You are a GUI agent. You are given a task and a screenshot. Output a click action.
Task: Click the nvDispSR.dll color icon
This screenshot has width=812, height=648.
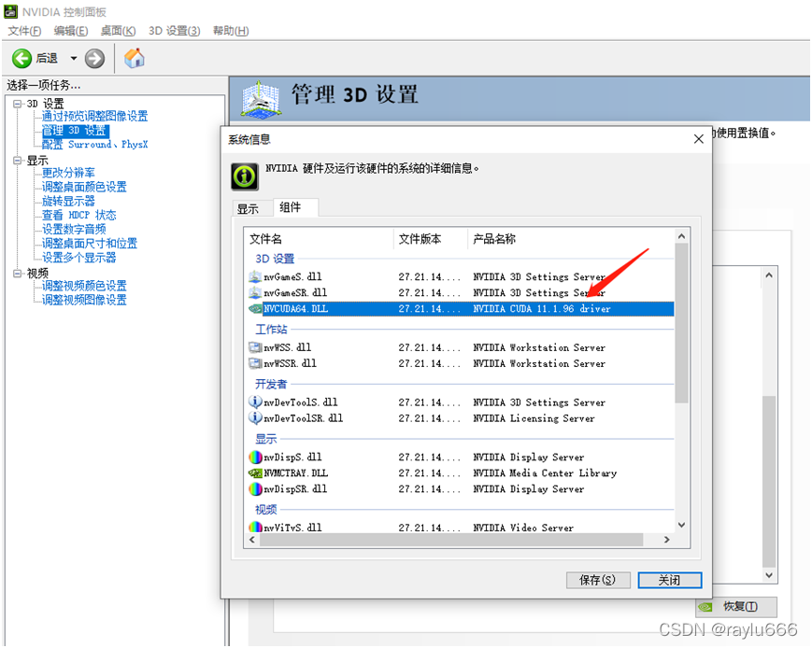click(255, 489)
